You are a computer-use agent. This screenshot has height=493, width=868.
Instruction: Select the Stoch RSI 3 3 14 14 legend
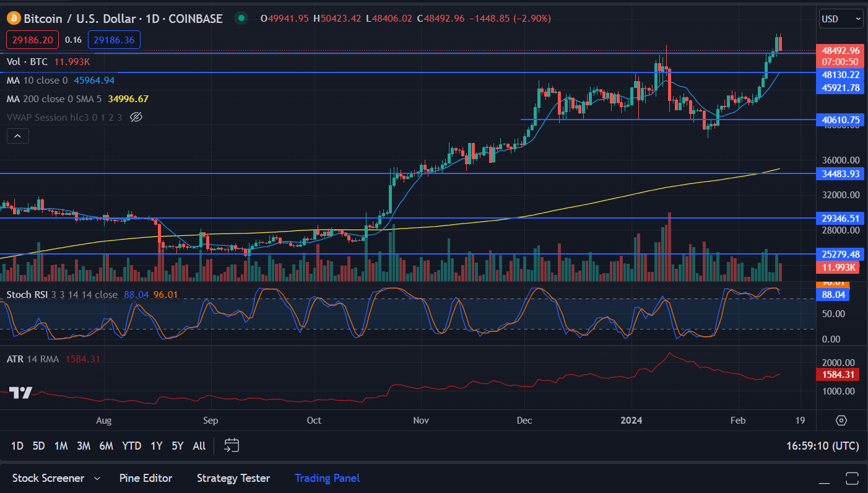pos(62,295)
